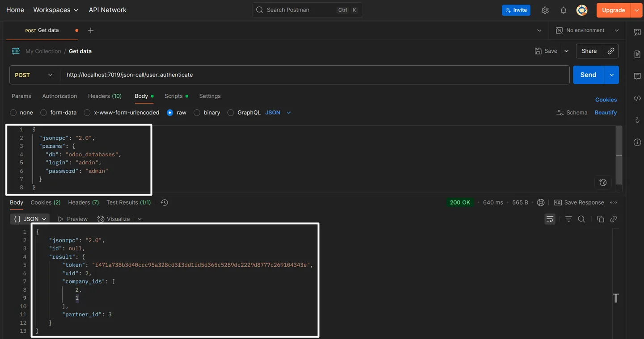Open the documentation icon in right sidebar

click(x=637, y=54)
